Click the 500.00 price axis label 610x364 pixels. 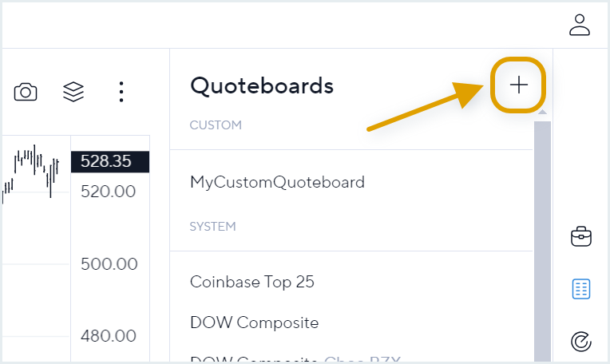click(x=109, y=264)
